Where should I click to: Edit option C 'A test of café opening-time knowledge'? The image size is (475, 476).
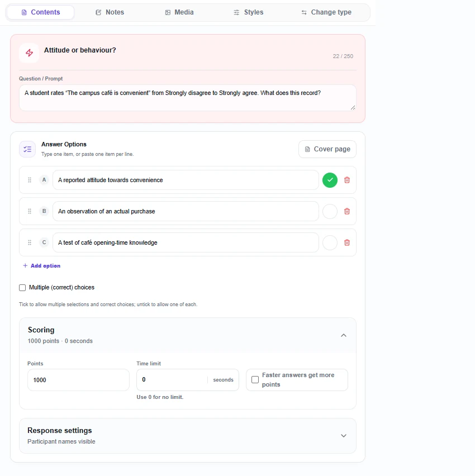coord(186,242)
